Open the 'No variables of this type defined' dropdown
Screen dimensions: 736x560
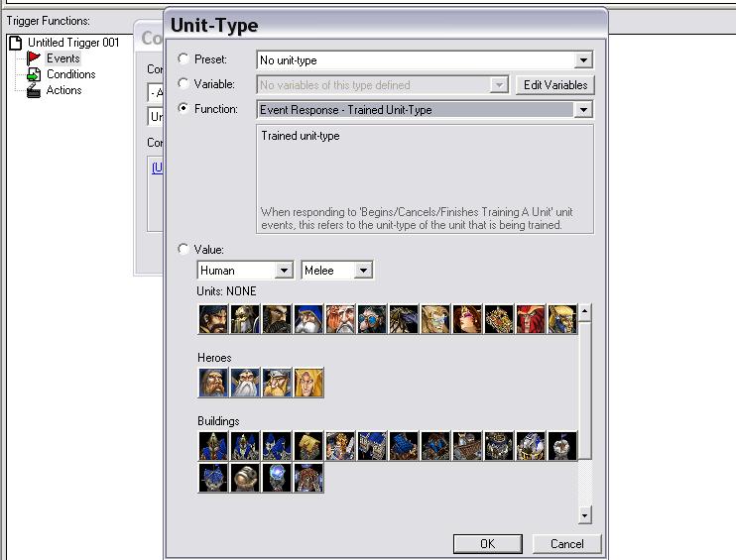click(383, 85)
